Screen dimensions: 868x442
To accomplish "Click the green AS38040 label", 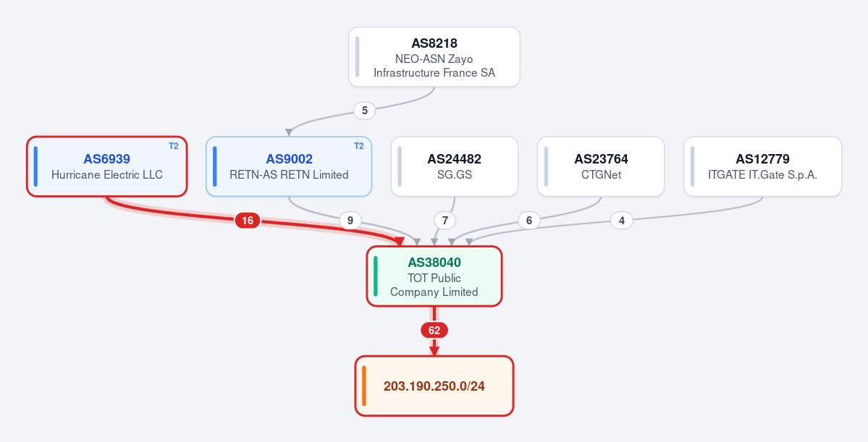I will pyautogui.click(x=434, y=263).
